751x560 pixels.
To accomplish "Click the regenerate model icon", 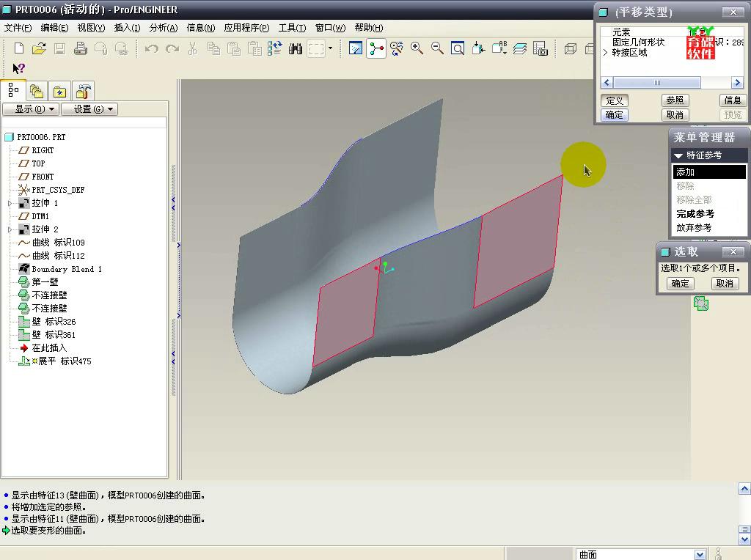I will coord(275,48).
